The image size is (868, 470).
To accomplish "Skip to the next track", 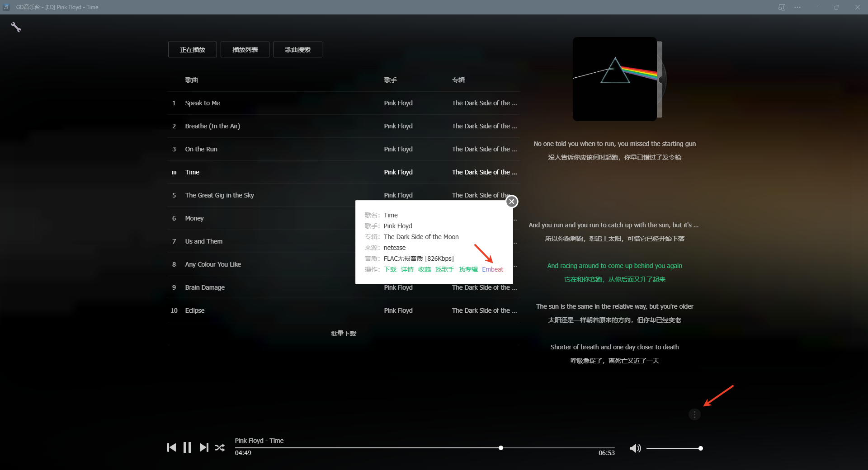I will click(x=204, y=447).
